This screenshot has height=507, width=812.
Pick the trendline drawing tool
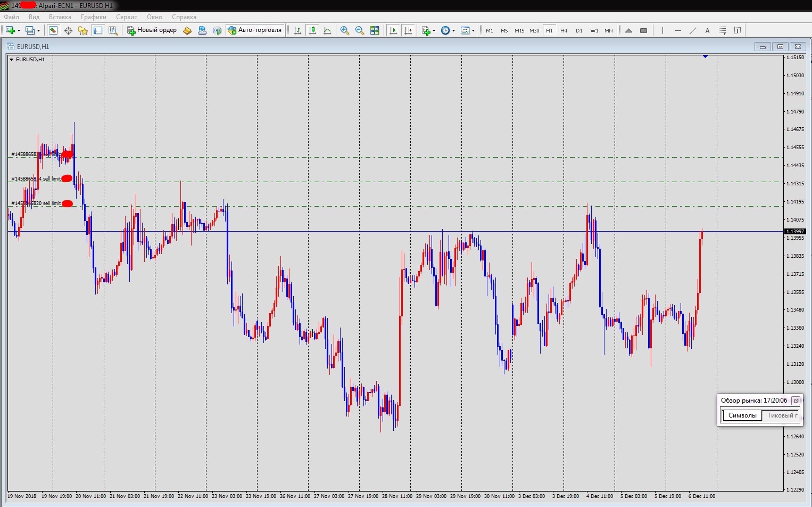[692, 31]
